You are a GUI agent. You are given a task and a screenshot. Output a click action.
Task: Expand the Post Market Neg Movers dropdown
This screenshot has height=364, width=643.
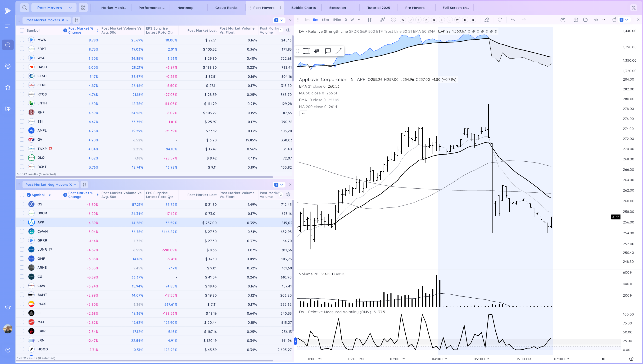75,185
